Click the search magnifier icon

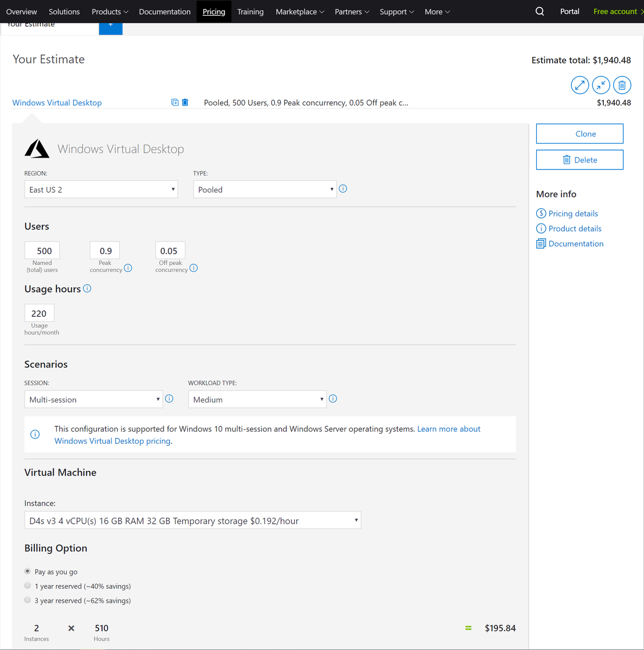(539, 11)
